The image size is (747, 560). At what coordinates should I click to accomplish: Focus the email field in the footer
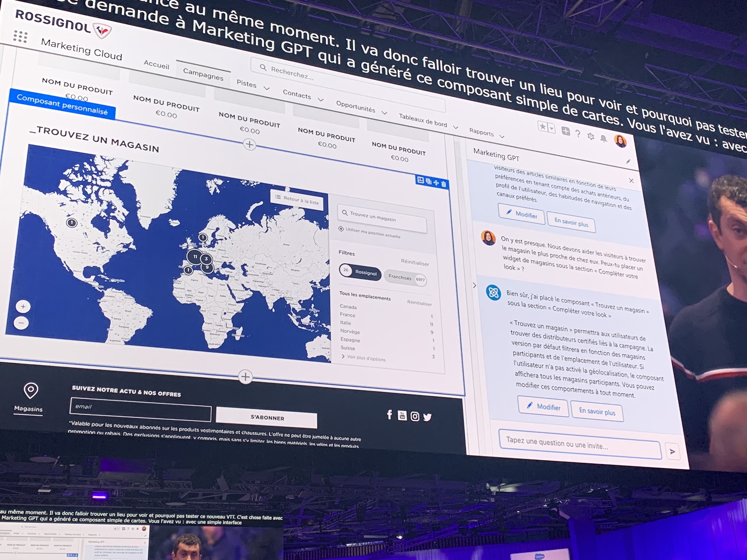[x=140, y=410]
